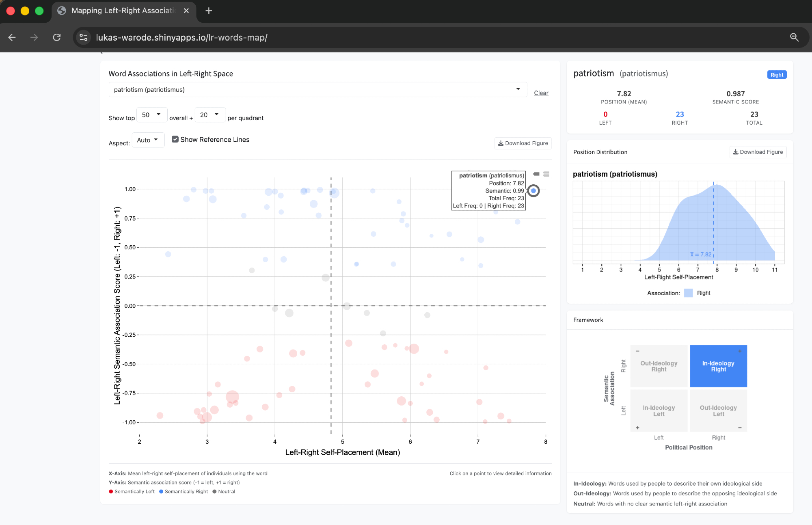The width and height of the screenshot is (812, 525).
Task: Close the Mapping Left-Right Associations tab
Action: tap(186, 11)
